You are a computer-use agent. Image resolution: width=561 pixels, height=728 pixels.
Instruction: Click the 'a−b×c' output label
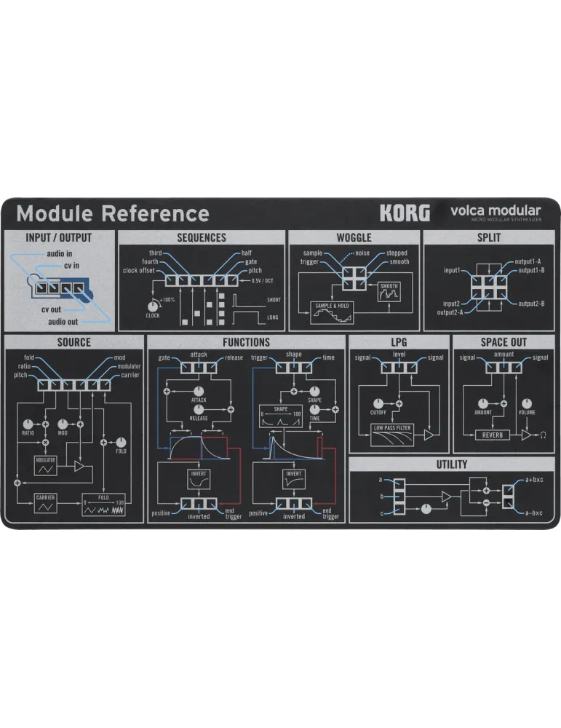[x=534, y=513]
